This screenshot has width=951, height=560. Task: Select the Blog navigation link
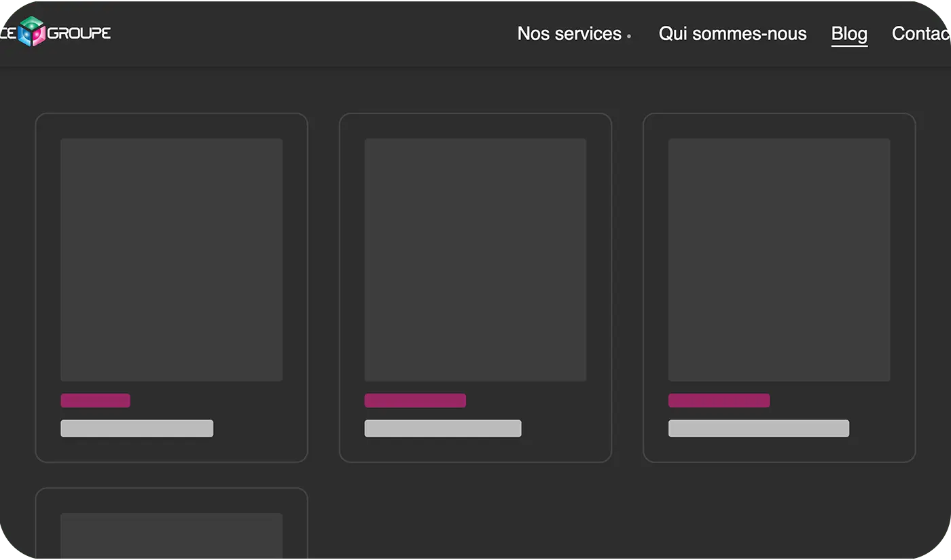[849, 34]
